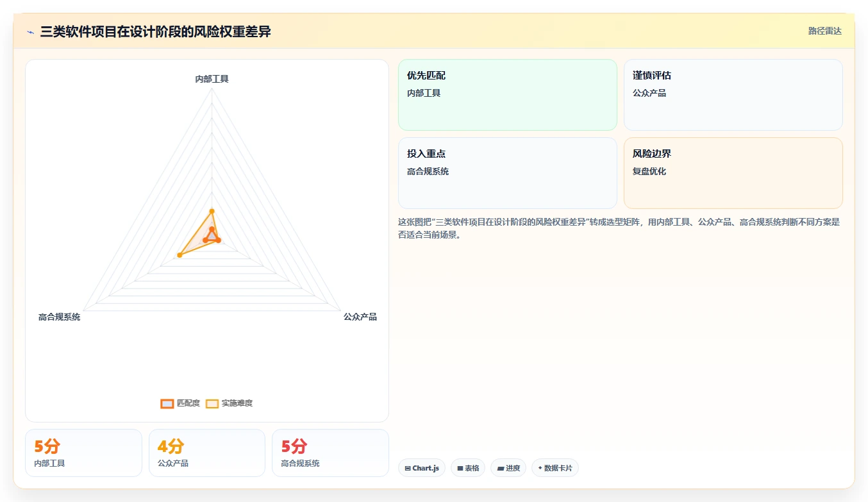
Task: Click the 路径雷达 label in header
Action: [x=824, y=31]
